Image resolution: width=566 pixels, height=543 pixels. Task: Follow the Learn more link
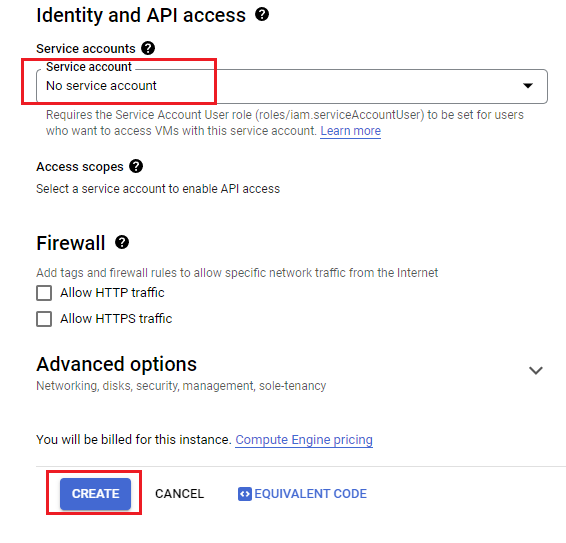351,131
